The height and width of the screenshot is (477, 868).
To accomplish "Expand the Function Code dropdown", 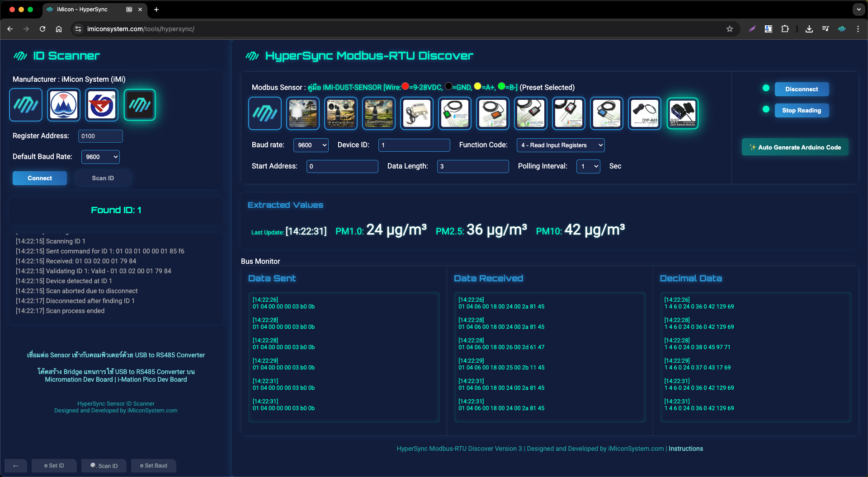I will pyautogui.click(x=560, y=145).
